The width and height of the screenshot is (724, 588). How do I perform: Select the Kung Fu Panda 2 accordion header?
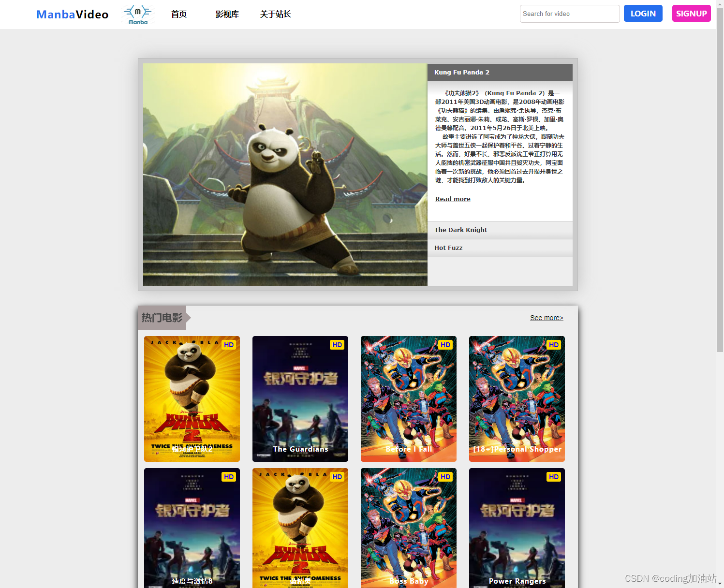[x=500, y=73]
